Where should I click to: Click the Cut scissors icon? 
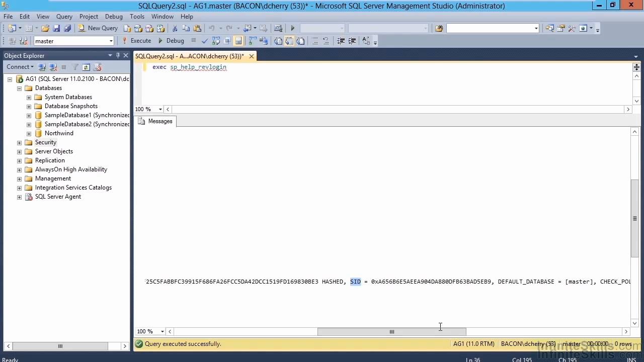pyautogui.click(x=175, y=28)
